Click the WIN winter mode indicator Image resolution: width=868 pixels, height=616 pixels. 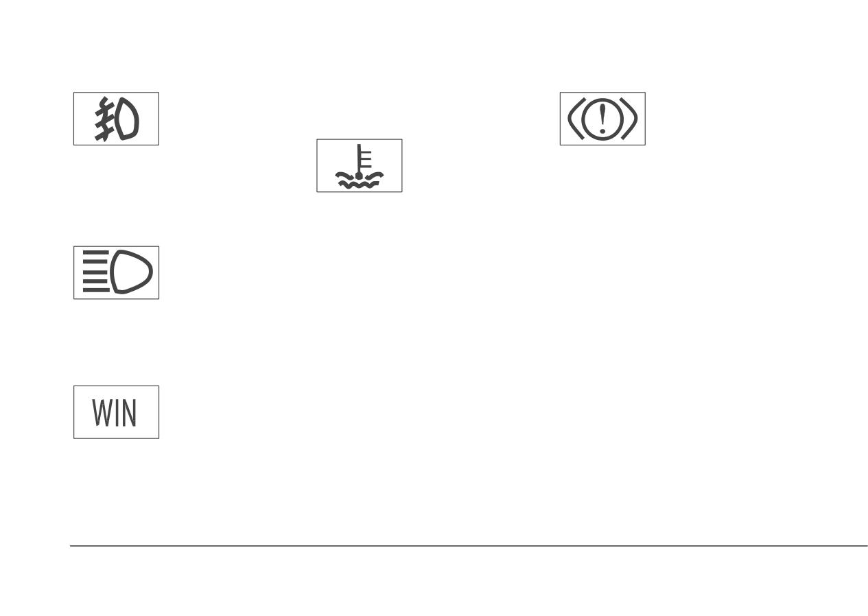point(116,412)
